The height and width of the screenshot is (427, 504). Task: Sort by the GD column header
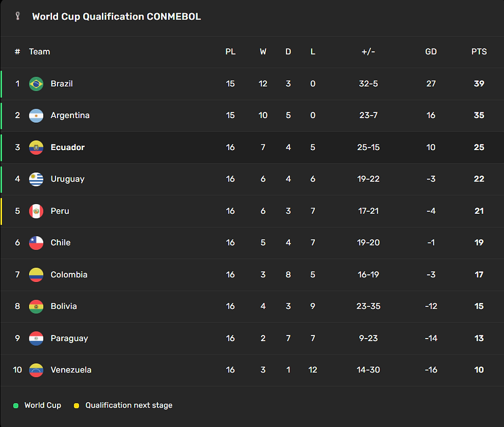[x=431, y=52]
